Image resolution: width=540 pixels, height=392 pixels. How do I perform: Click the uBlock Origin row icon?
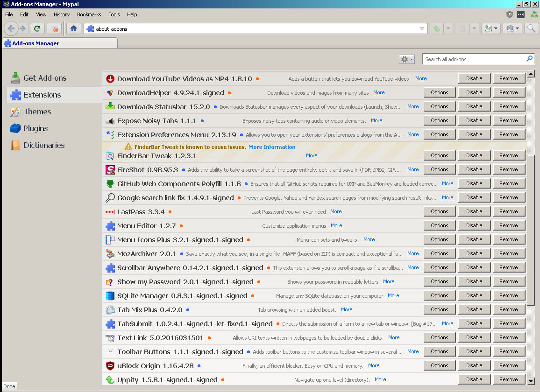coord(110,365)
